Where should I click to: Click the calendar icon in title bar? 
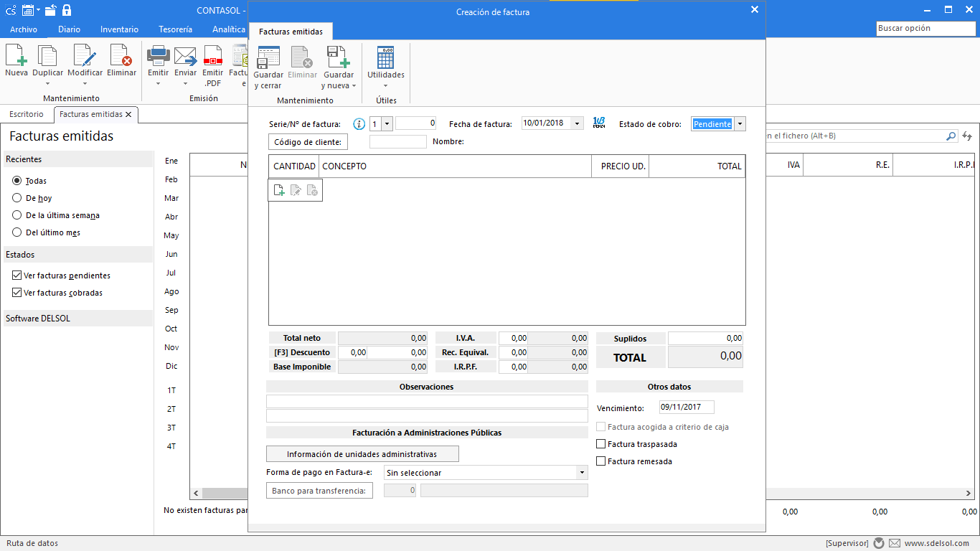click(x=28, y=10)
